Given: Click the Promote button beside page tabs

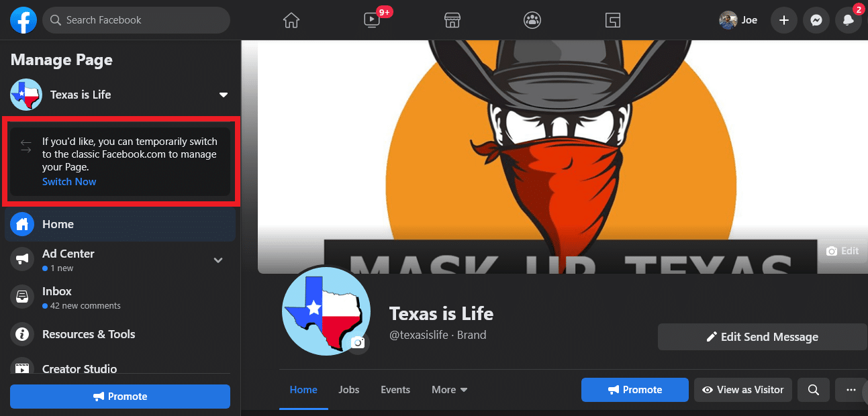Looking at the screenshot, I should point(635,390).
